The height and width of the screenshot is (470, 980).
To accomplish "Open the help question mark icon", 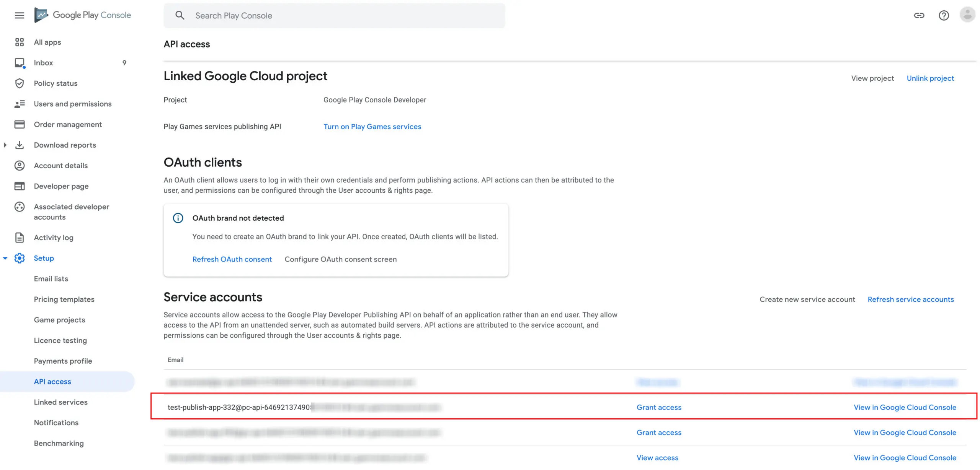I will click(944, 15).
